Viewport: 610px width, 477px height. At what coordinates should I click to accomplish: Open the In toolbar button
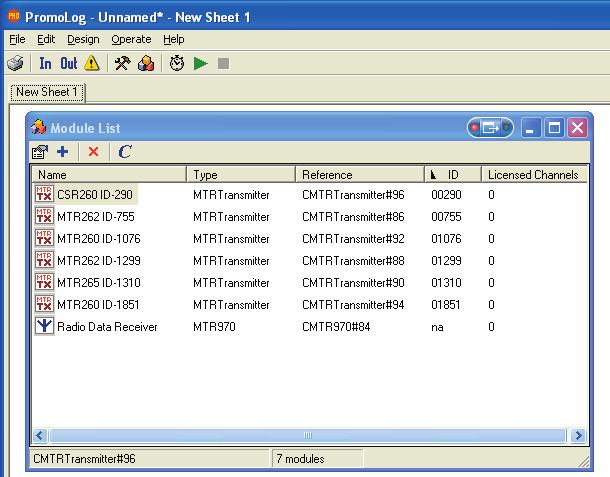tap(45, 63)
